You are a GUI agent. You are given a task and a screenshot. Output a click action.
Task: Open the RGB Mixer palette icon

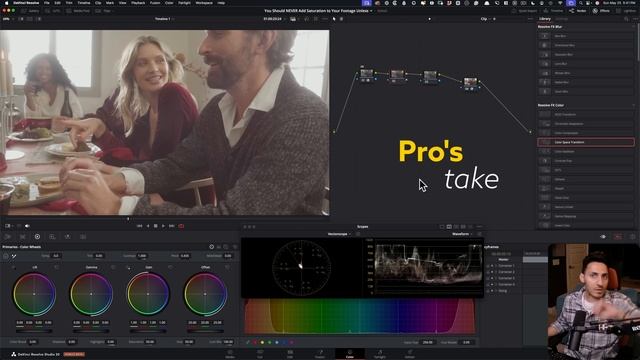tap(67, 236)
